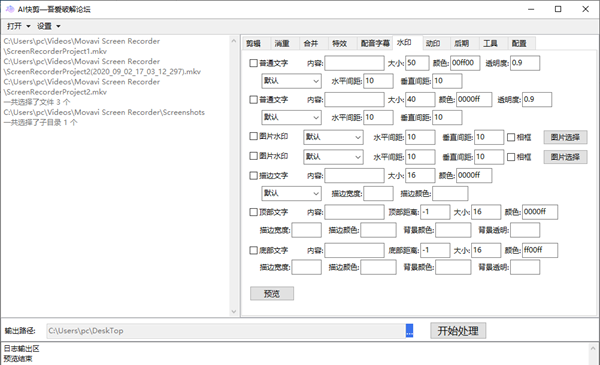Maximize the AI快剪 window
Screen dimensions: 600x365
[x=558, y=9]
